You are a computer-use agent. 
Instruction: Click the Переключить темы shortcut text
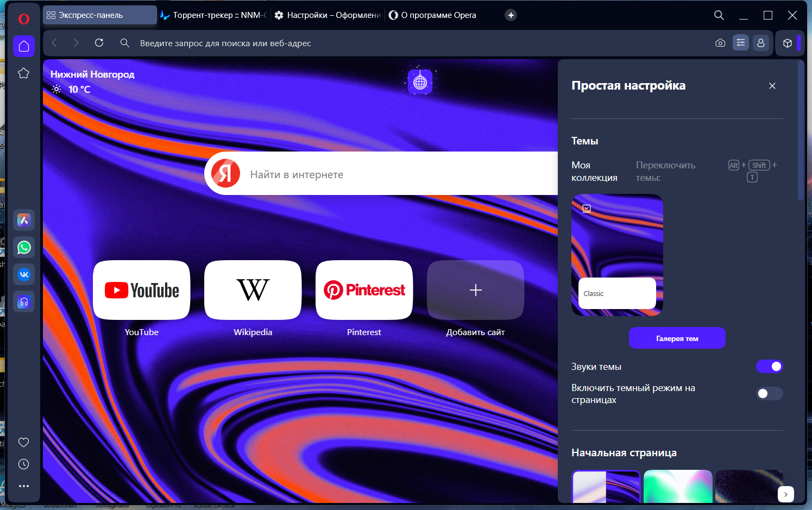[x=665, y=171]
